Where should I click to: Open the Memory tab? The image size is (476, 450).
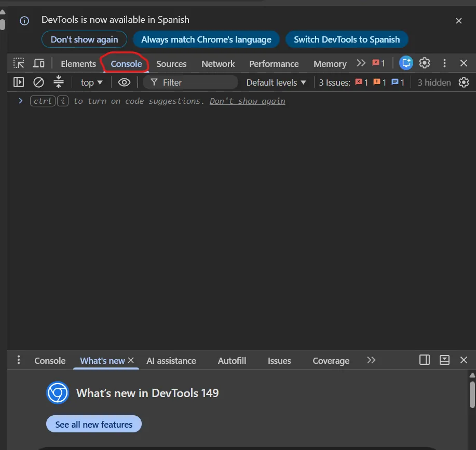pyautogui.click(x=330, y=64)
